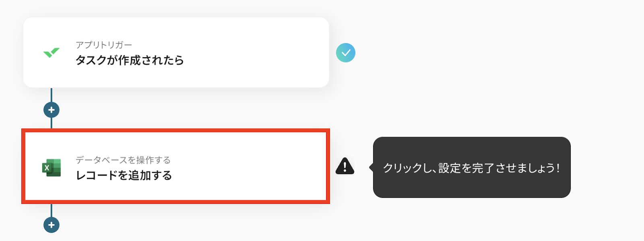The height and width of the screenshot is (241, 644).
Task: Click the データベースを操作する label
Action: pyautogui.click(x=123, y=160)
